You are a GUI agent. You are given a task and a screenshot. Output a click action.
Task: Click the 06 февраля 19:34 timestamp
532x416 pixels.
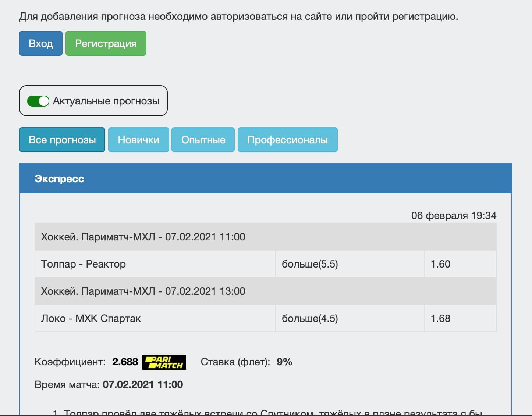point(454,215)
